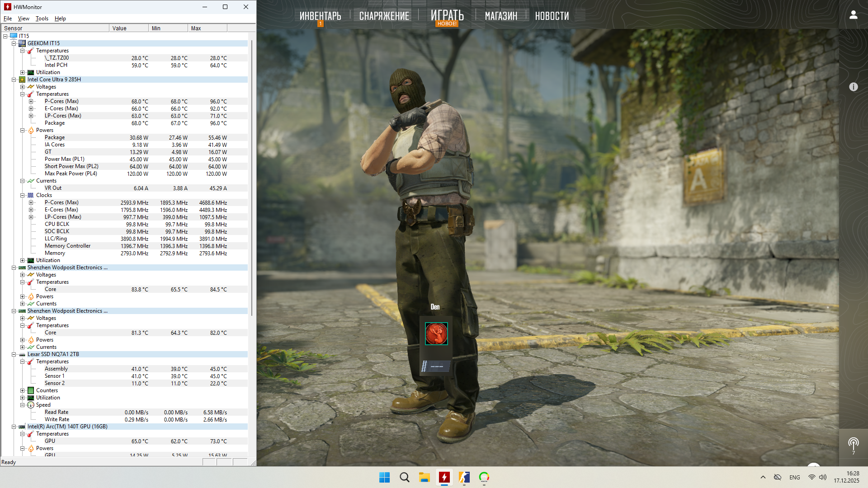
Task: Collapse the Intel Core Ultra 9 285H node
Action: tap(14, 80)
